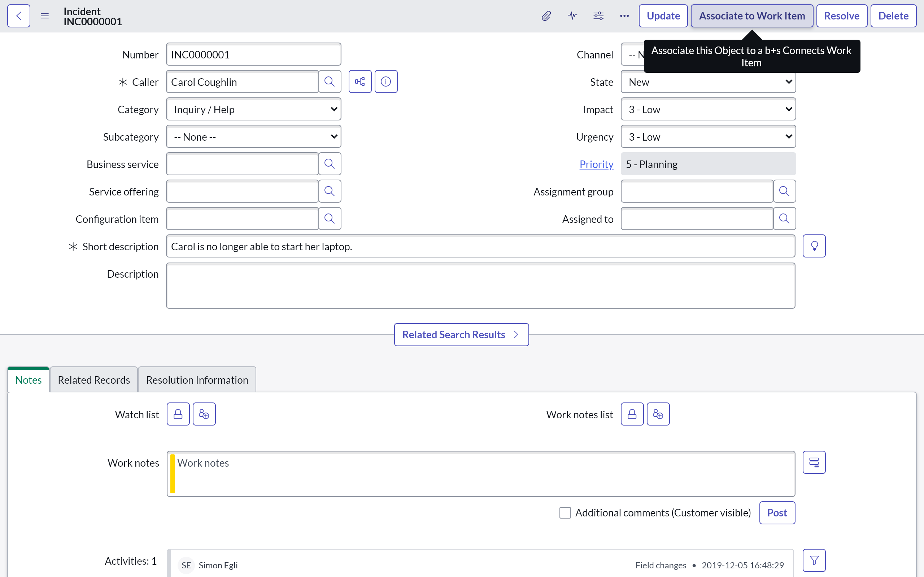Viewport: 924px width, 577px height.
Task: Show related CIs for the caller
Action: (x=359, y=82)
